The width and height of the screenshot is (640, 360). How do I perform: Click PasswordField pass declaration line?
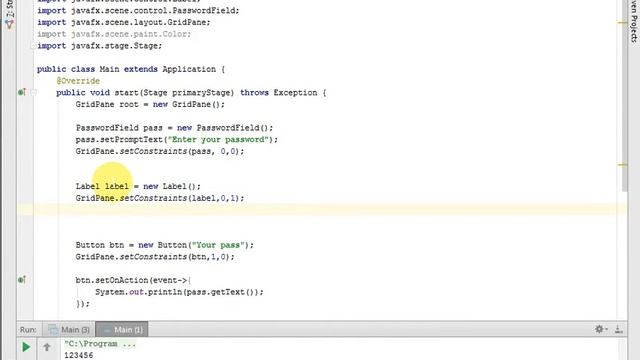174,128
